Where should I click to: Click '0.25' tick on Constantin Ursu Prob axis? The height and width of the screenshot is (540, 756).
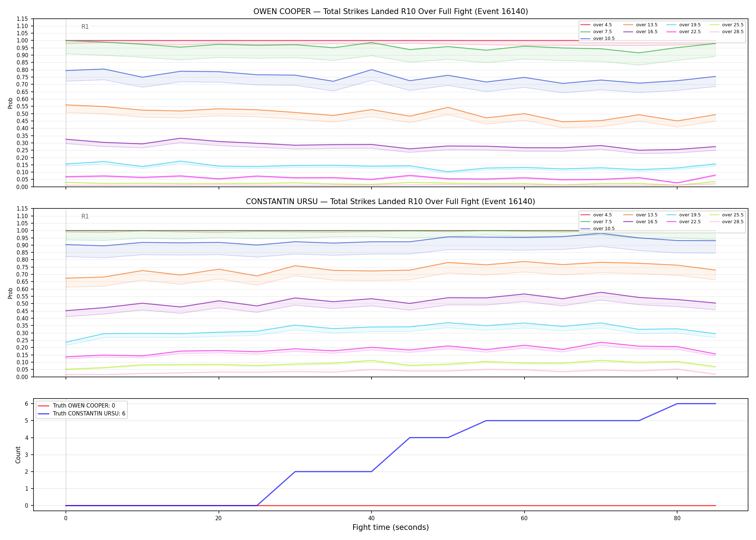22,340
